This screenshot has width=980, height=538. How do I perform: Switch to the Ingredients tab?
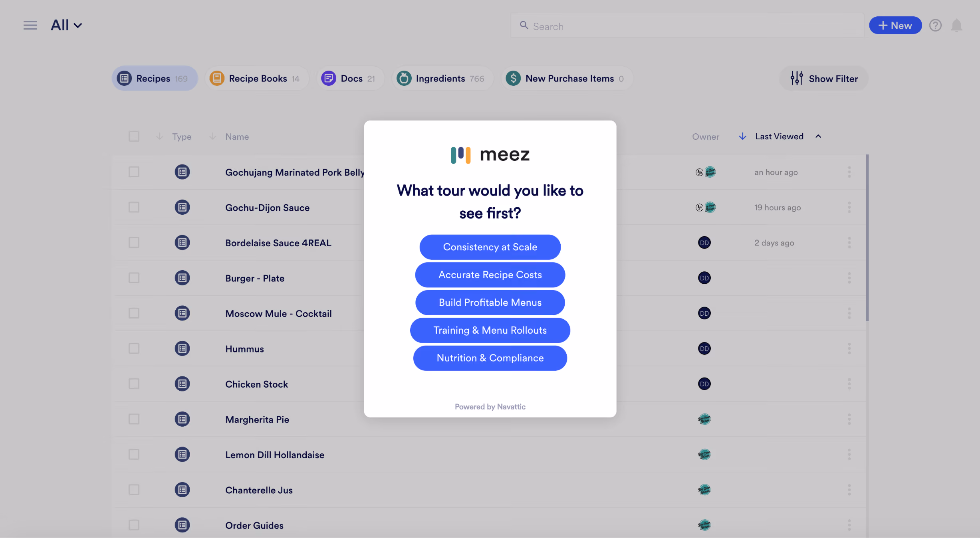(x=442, y=78)
